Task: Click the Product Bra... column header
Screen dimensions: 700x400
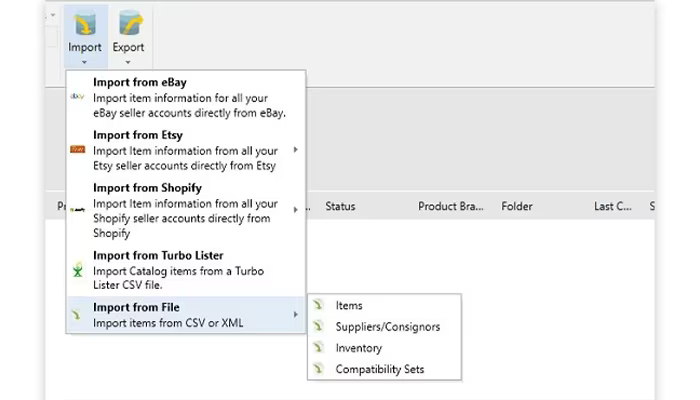Action: point(450,206)
